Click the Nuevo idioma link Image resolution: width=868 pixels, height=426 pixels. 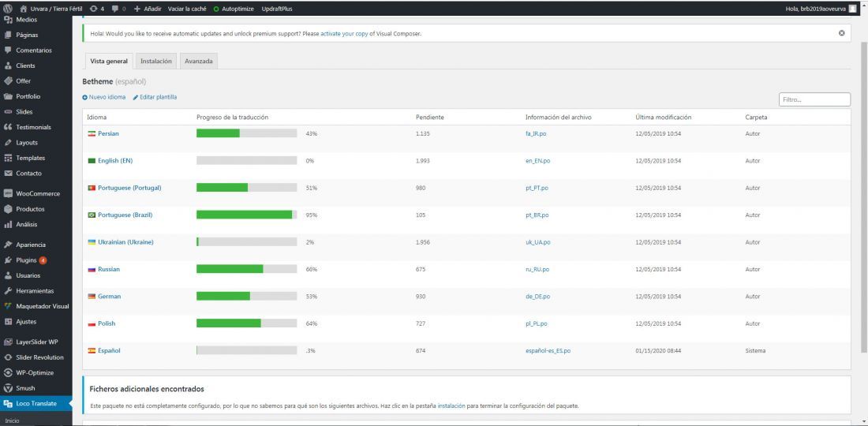(104, 97)
